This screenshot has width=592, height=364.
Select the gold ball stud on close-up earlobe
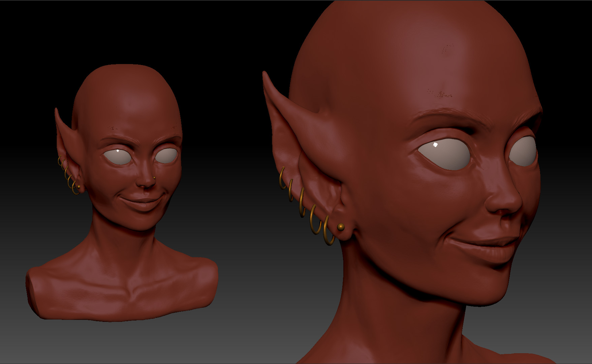[x=341, y=226]
